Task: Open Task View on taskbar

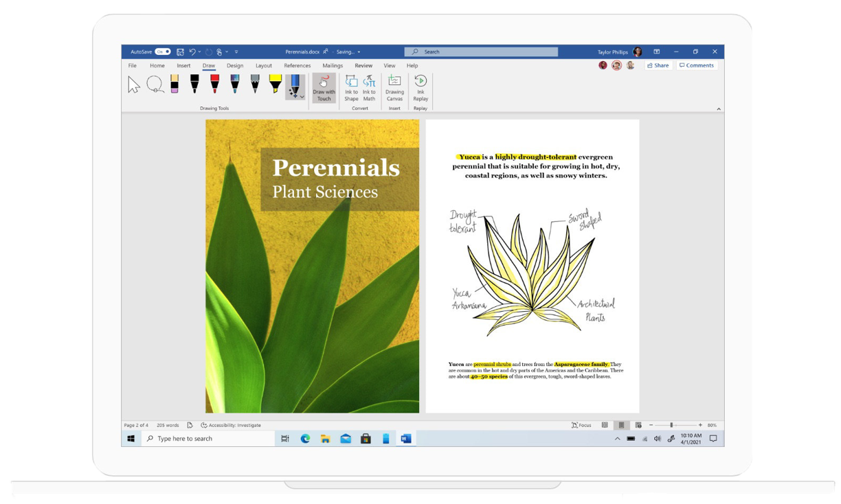Action: 284,438
